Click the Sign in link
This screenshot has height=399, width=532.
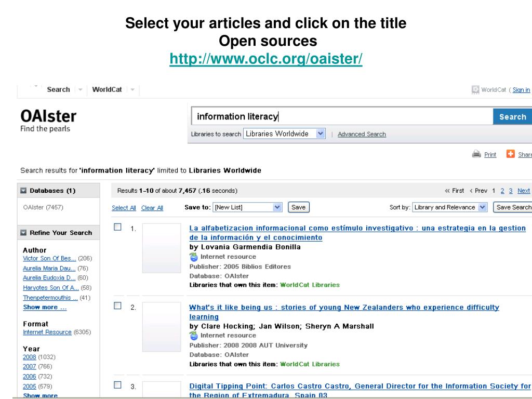pos(521,89)
